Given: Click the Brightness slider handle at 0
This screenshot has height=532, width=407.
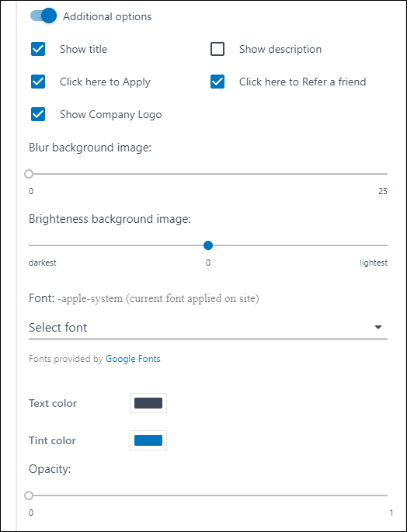Looking at the screenshot, I should coord(208,245).
